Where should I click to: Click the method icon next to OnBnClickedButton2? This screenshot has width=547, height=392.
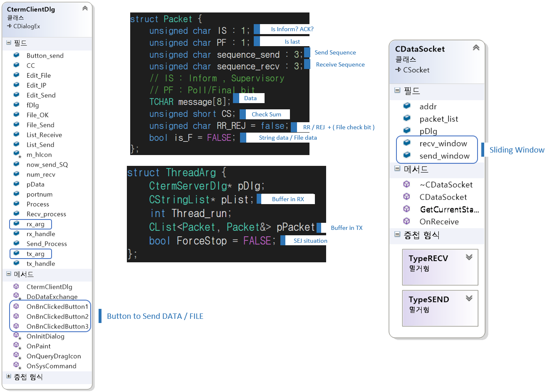point(17,316)
